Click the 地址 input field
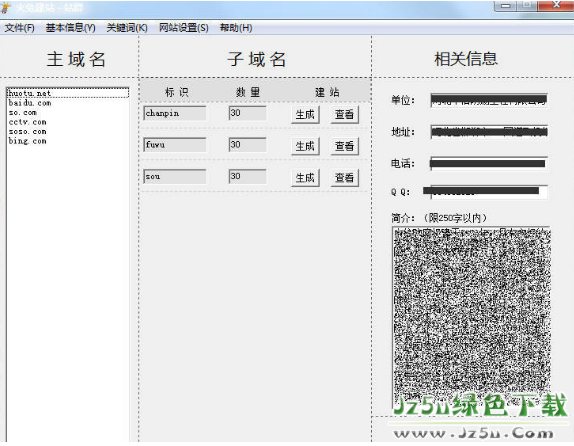Image resolution: width=574 pixels, height=446 pixels. click(489, 132)
